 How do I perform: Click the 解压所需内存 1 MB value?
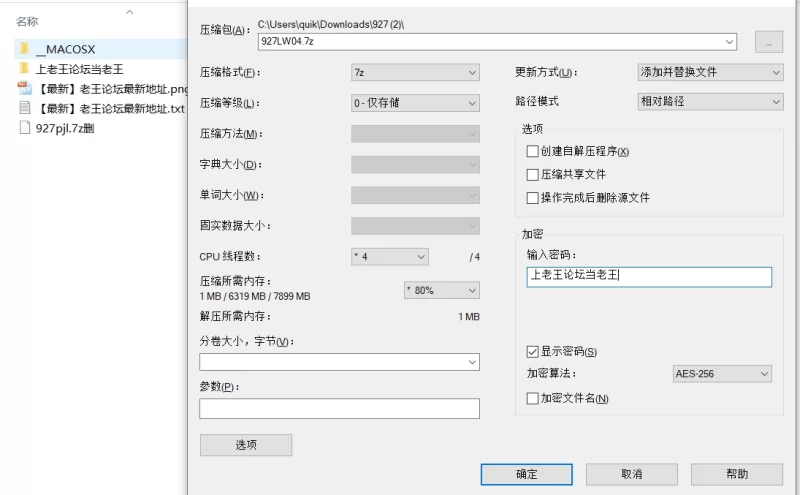469,317
